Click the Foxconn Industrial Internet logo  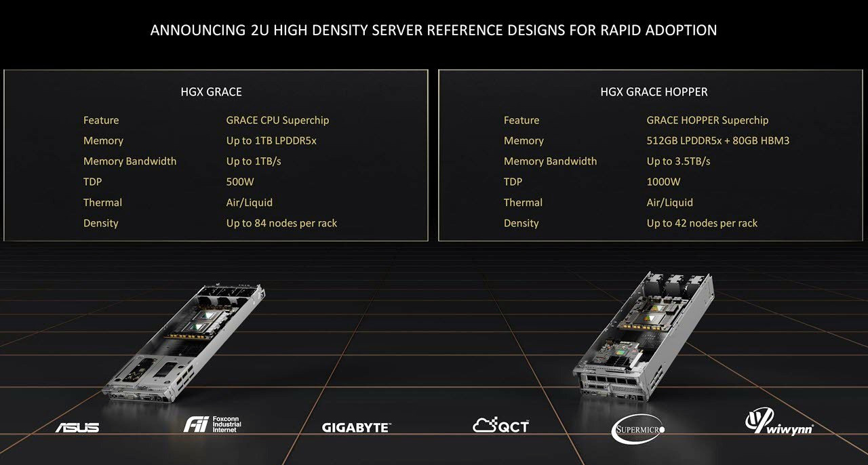[212, 425]
